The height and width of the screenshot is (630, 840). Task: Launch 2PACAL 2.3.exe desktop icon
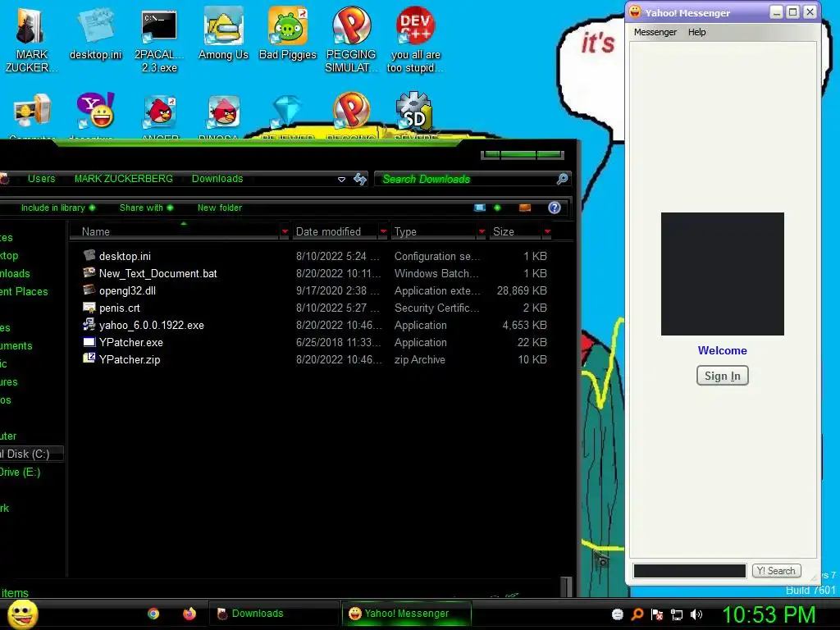[159, 40]
